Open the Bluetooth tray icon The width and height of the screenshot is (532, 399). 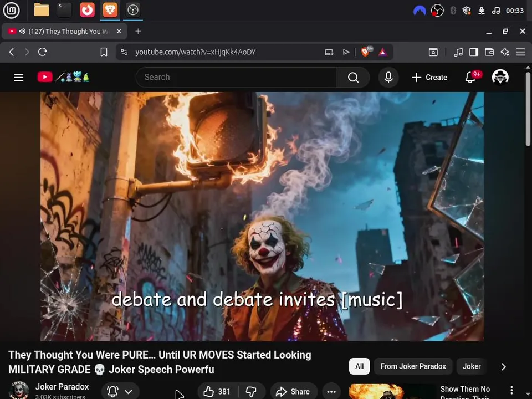click(453, 11)
